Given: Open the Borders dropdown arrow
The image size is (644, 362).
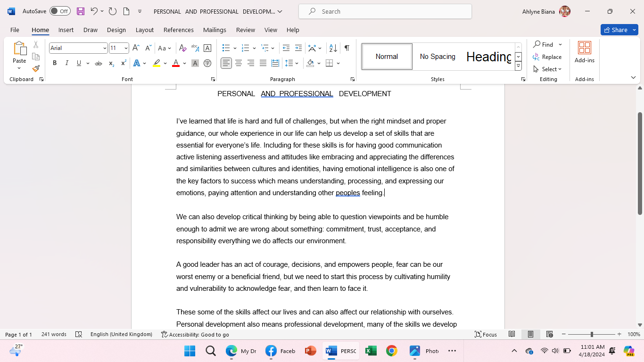Looking at the screenshot, I should coord(338,63).
